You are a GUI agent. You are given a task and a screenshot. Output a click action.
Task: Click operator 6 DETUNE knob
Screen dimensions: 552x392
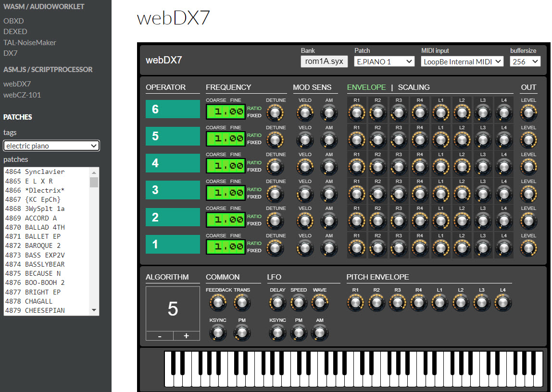coord(275,113)
